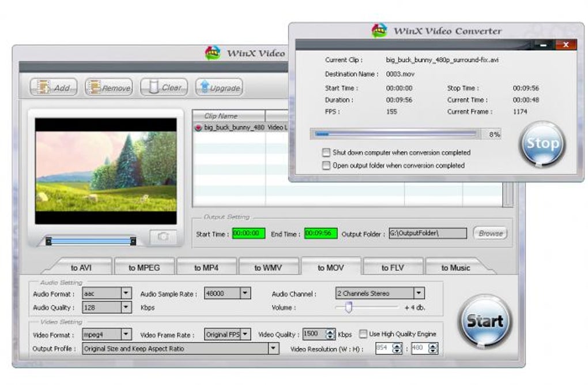Enable shut down computer when conversion completed
The width and height of the screenshot is (588, 385).
point(326,152)
